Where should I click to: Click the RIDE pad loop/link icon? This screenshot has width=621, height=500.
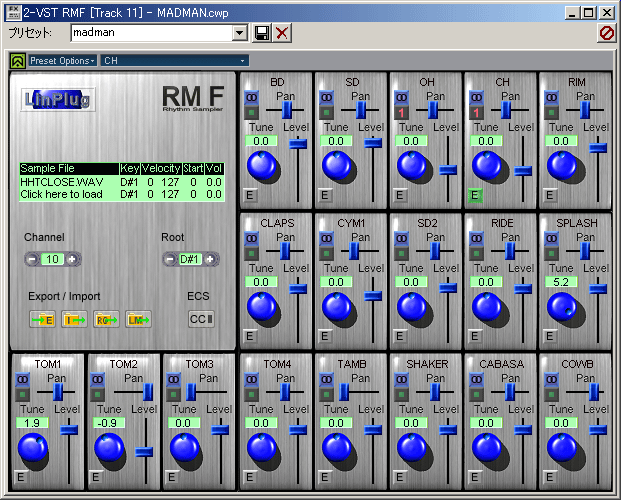pos(476,239)
